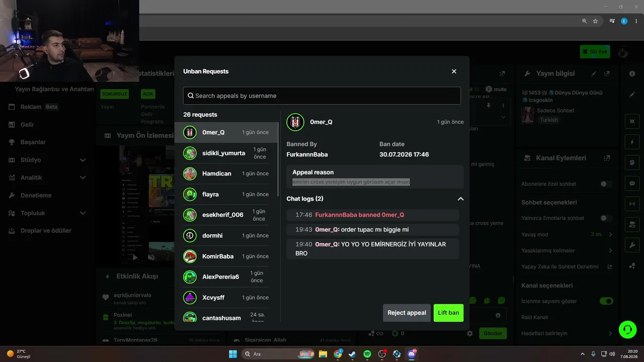
Task: Open Yavaş mod settings chevron
Action: [610, 234]
